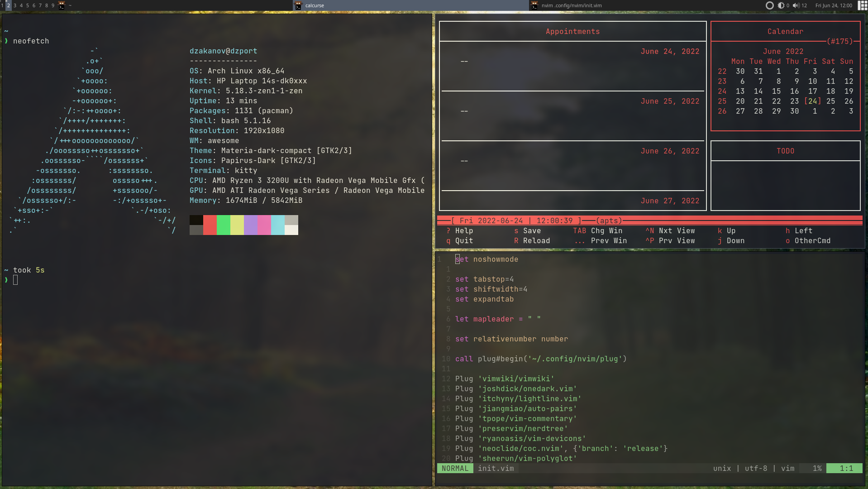
Task: Click the volume speaker icon in the system tray
Action: [x=796, y=5]
